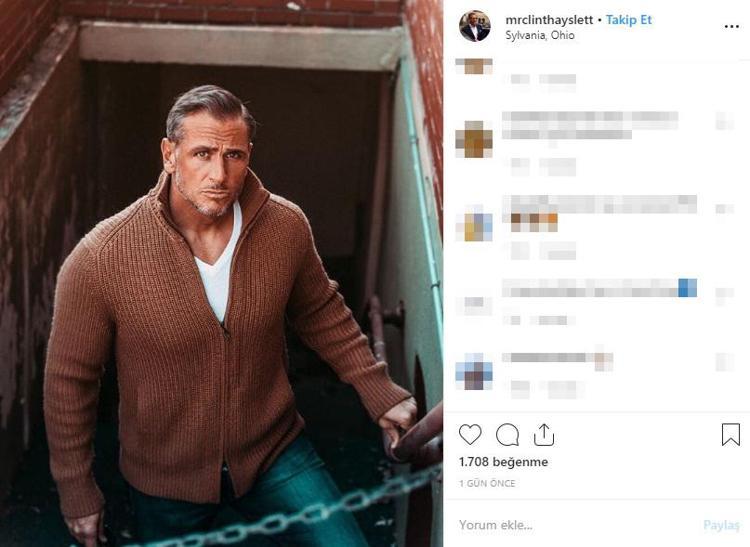Image resolution: width=750 pixels, height=547 pixels.
Task: View the 1.708 beğenme likes list
Action: 503,462
